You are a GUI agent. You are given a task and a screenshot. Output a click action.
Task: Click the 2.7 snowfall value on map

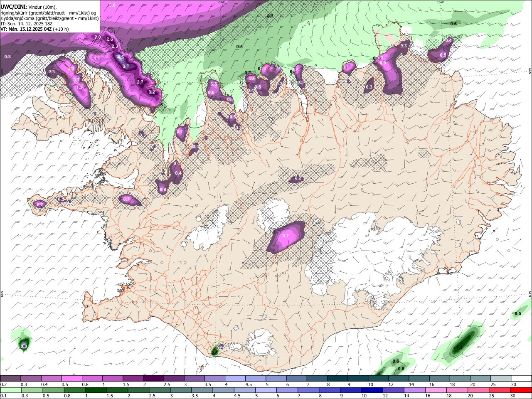tap(140, 82)
